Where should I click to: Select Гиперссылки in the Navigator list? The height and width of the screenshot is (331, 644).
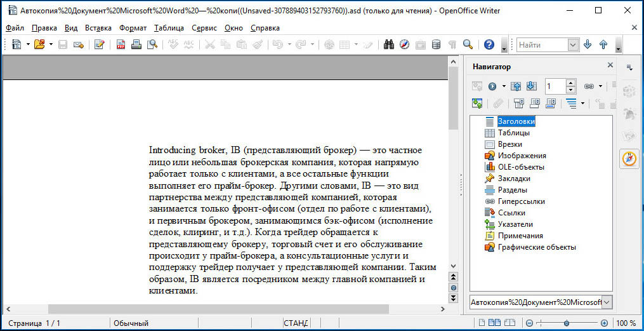point(521,201)
